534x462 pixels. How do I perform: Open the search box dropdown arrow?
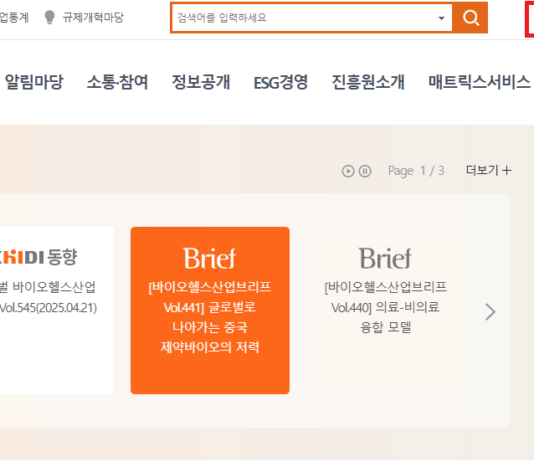(441, 18)
